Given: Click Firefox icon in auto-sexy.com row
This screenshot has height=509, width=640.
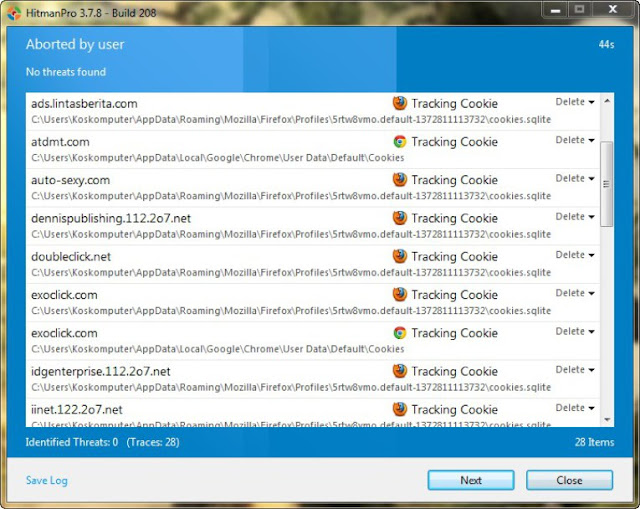Looking at the screenshot, I should tap(400, 179).
